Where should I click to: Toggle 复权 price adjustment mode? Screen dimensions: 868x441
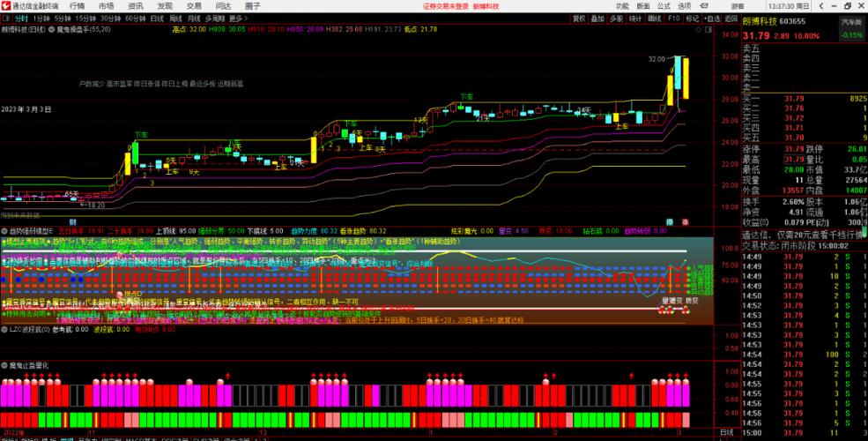pos(579,18)
